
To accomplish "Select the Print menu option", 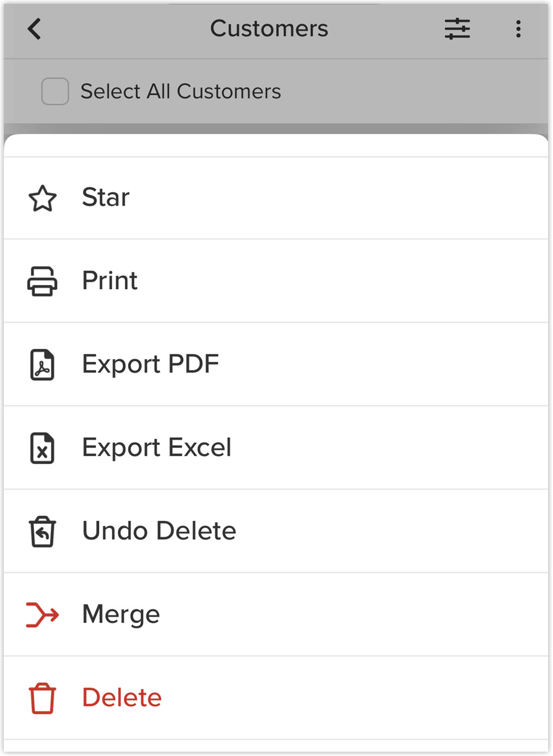I will (x=276, y=281).
